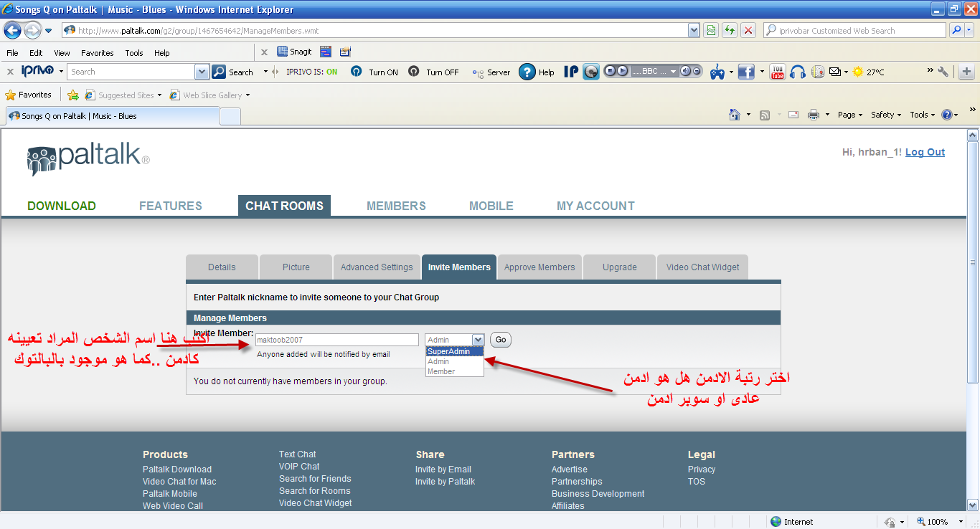980x529 pixels.
Task: Click the Facebook icon in toolbar
Action: (746, 72)
